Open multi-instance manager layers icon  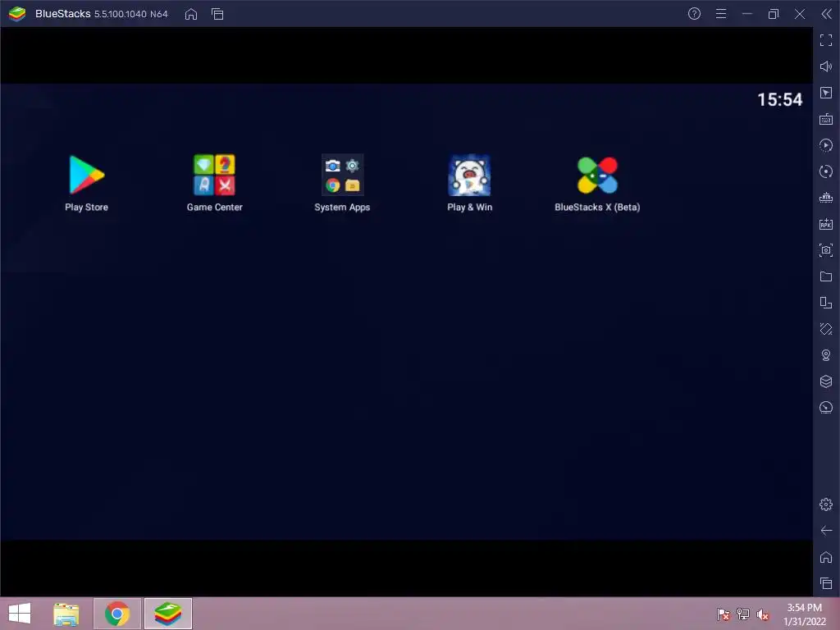click(x=826, y=381)
